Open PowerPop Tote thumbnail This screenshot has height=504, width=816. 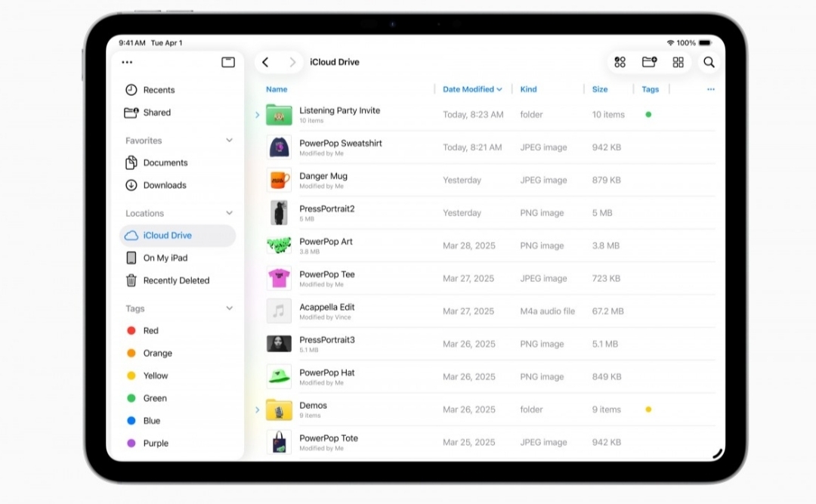(x=279, y=442)
